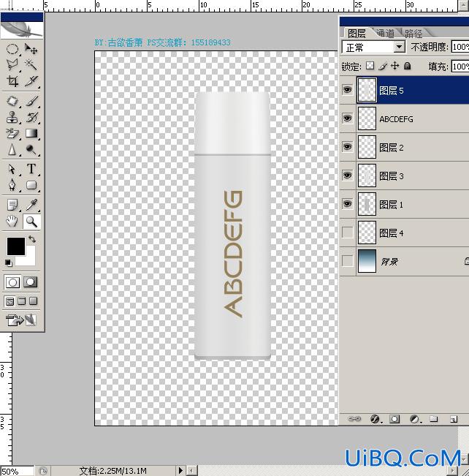Screen dimensions: 469x476
Task: Select the Brush tool
Action: 31,101
